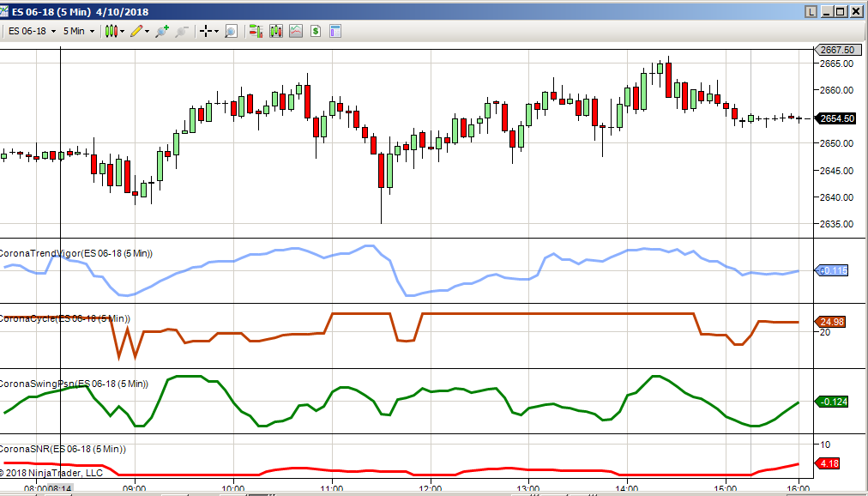Screen dimensions: 868x496
Task: Select the CoronaCycle indicator label
Action: tap(65, 318)
